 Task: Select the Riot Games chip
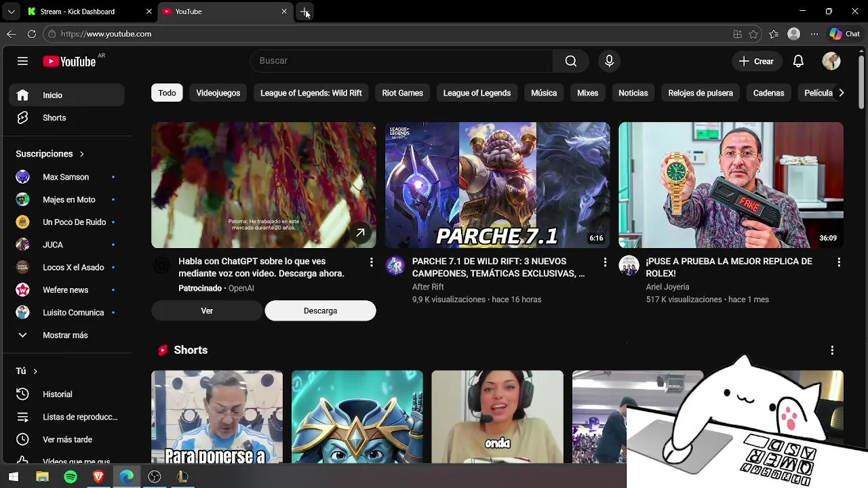tap(402, 93)
